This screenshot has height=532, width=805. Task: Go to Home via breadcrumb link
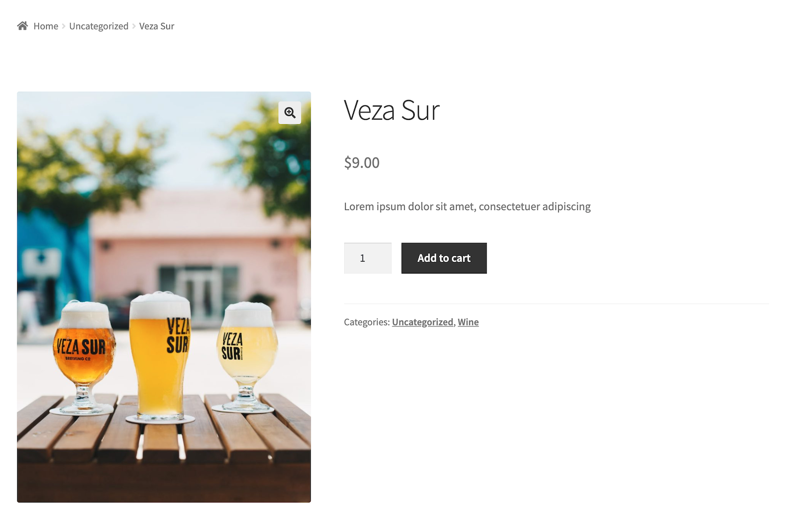[x=46, y=26]
